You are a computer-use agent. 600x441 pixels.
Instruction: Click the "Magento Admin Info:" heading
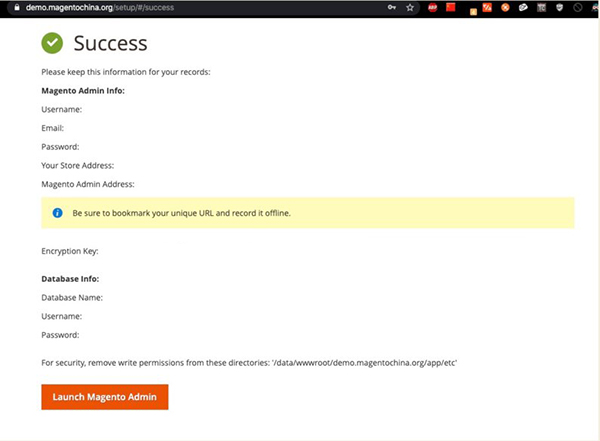pos(83,91)
